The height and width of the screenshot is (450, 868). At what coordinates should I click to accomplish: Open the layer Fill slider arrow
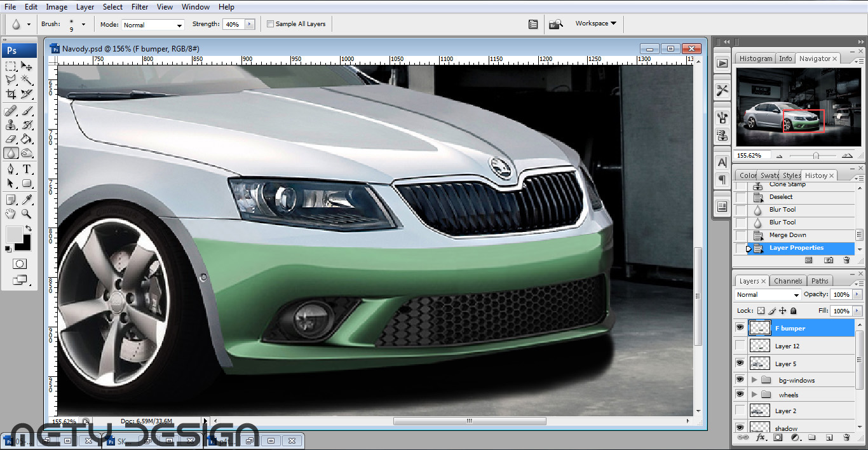pyautogui.click(x=856, y=311)
